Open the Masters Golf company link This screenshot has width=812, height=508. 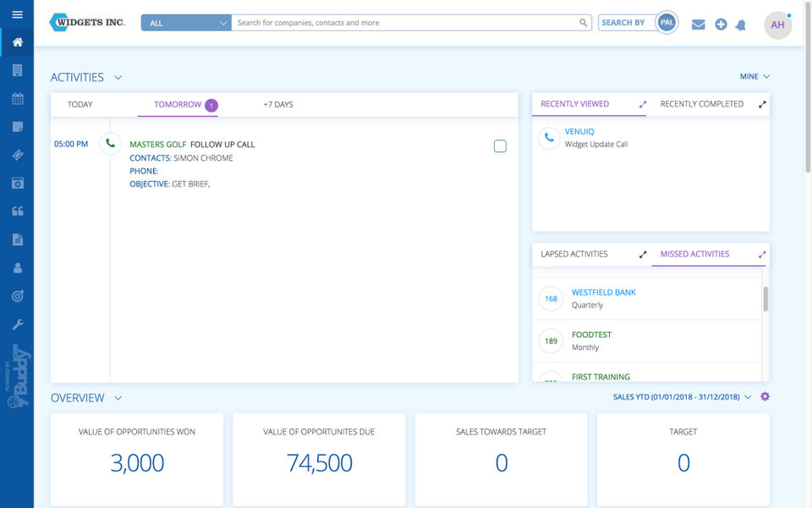click(158, 145)
